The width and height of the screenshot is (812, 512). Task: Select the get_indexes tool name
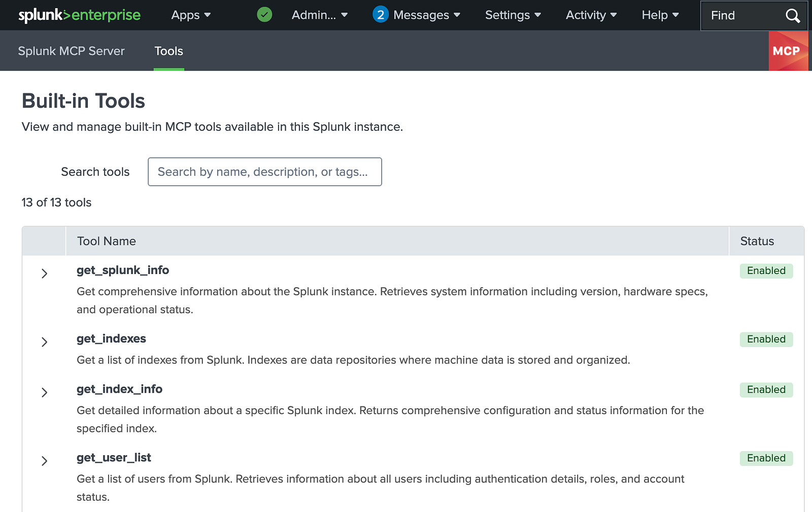coord(111,338)
